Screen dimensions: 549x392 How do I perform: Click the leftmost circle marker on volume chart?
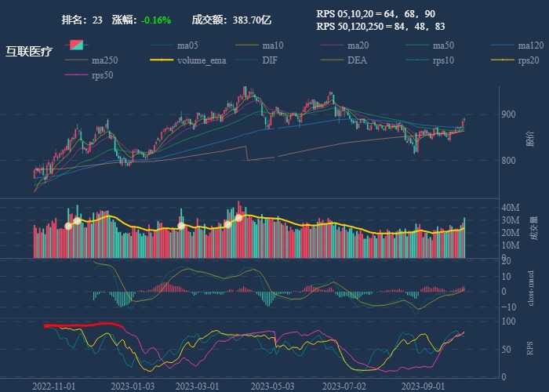[68, 226]
